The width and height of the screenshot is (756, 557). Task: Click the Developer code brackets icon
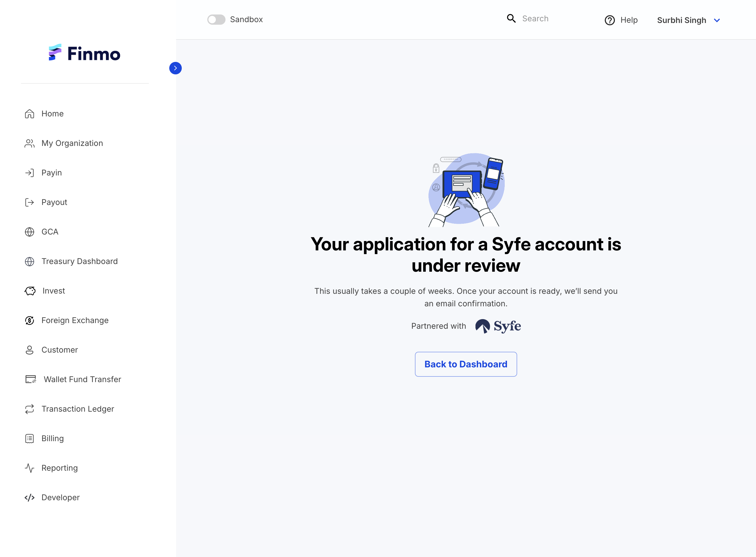(x=29, y=498)
